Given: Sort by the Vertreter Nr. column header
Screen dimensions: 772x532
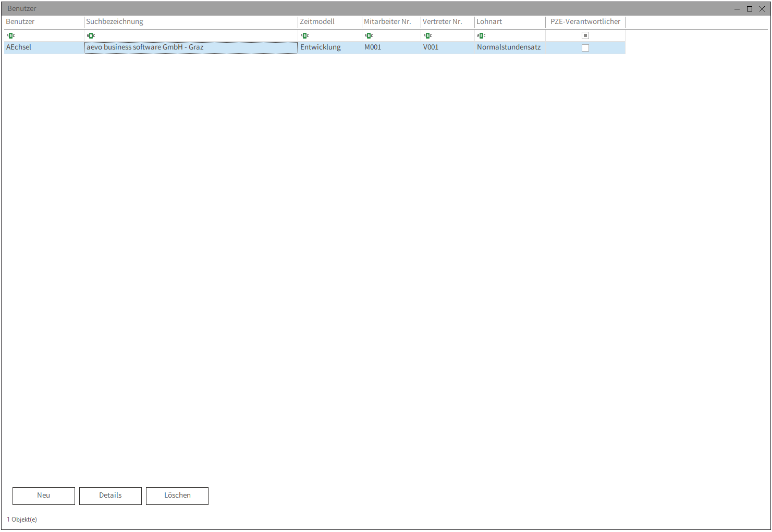Looking at the screenshot, I should [x=448, y=22].
